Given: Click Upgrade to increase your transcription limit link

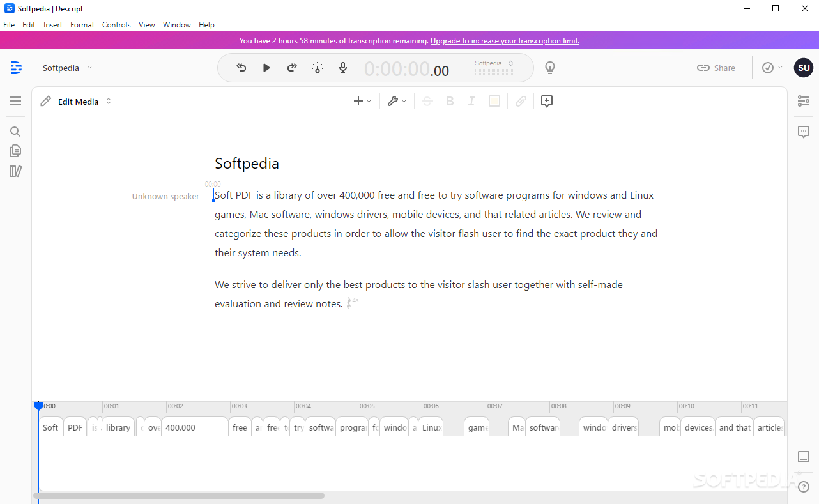Looking at the screenshot, I should (x=505, y=41).
